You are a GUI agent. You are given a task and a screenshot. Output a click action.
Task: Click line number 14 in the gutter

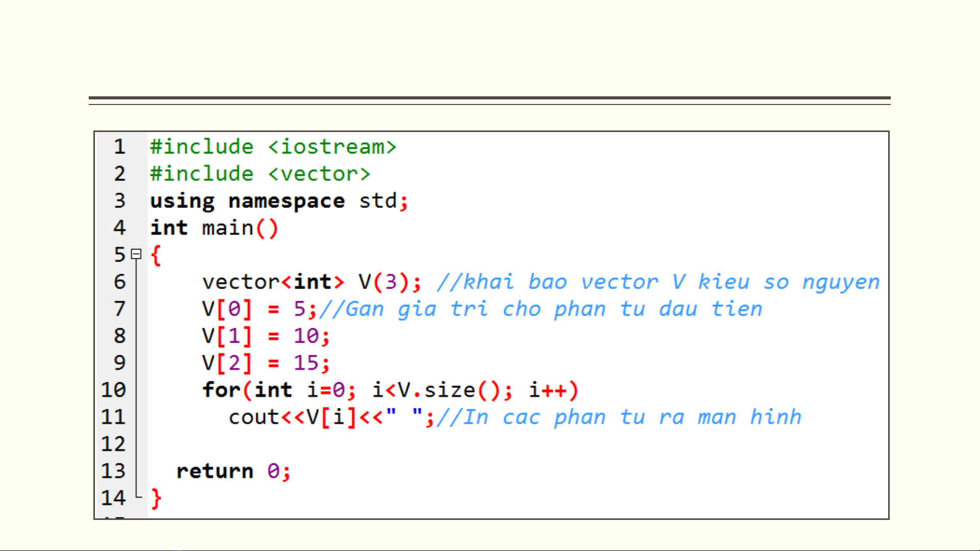(113, 498)
